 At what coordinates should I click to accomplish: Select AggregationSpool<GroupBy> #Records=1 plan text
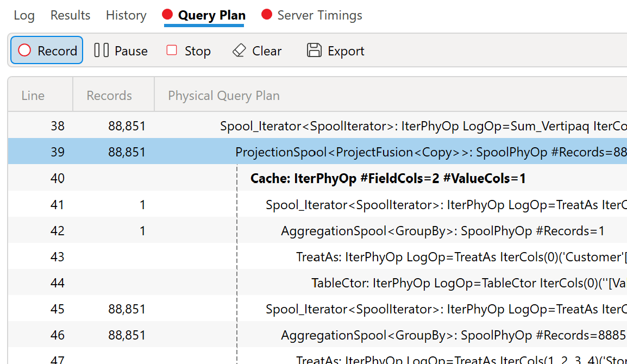(x=443, y=231)
